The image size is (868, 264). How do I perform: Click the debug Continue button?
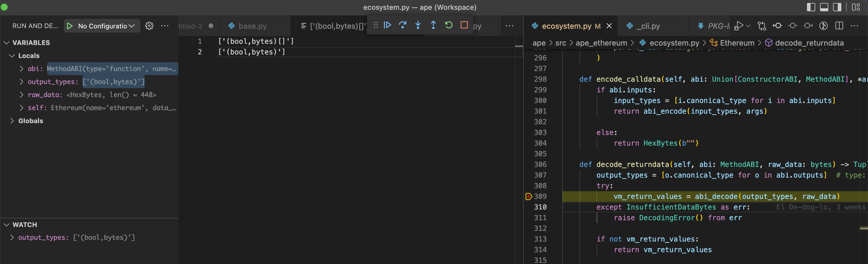click(387, 25)
